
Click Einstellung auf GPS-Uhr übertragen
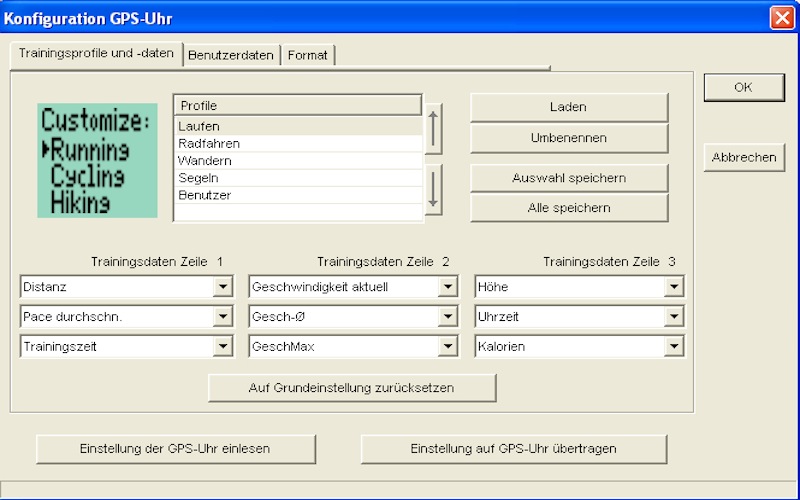point(514,449)
